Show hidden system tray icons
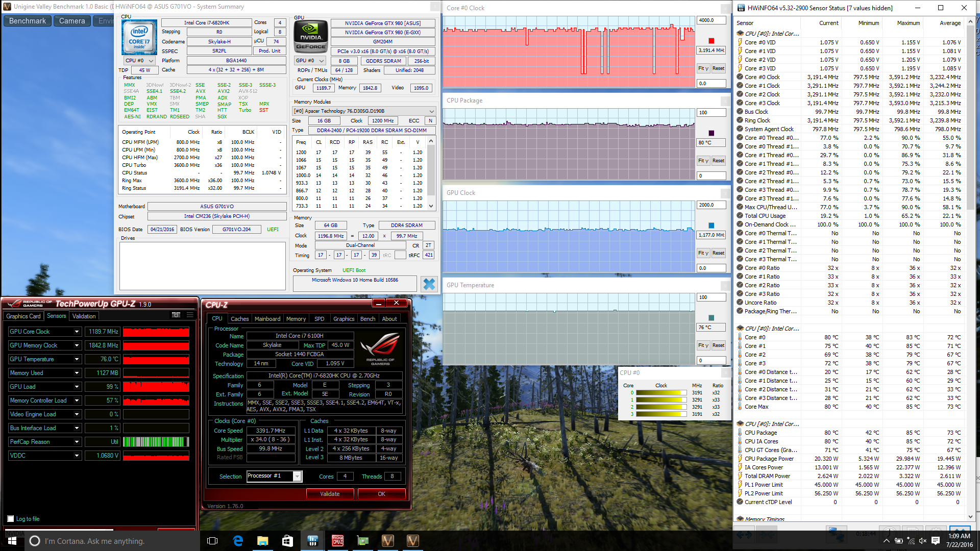Image resolution: width=980 pixels, height=551 pixels. coord(887,541)
